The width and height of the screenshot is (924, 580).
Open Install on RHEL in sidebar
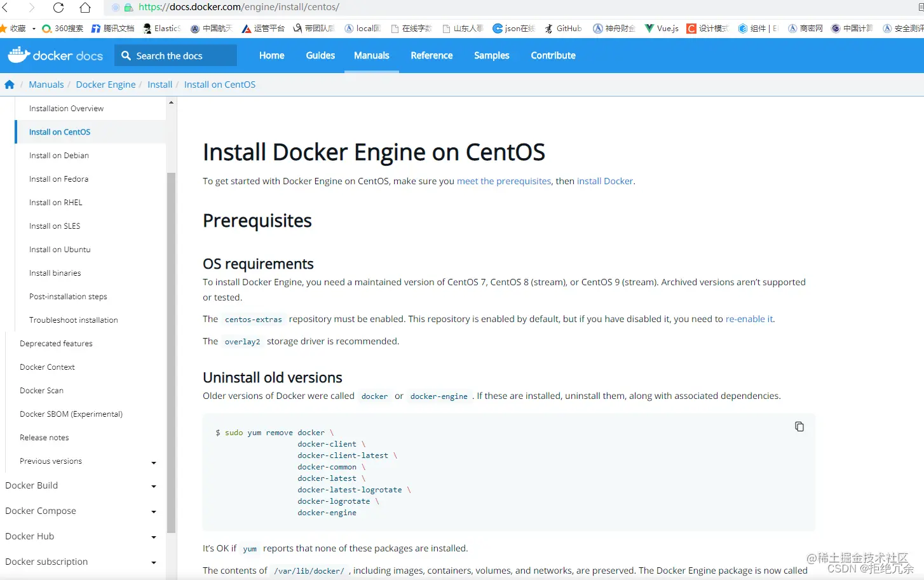coord(56,203)
